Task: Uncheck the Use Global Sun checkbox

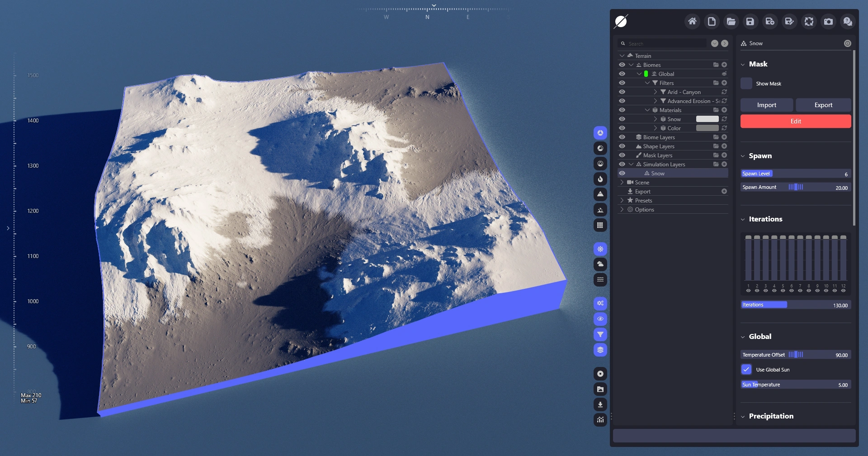Action: [746, 370]
